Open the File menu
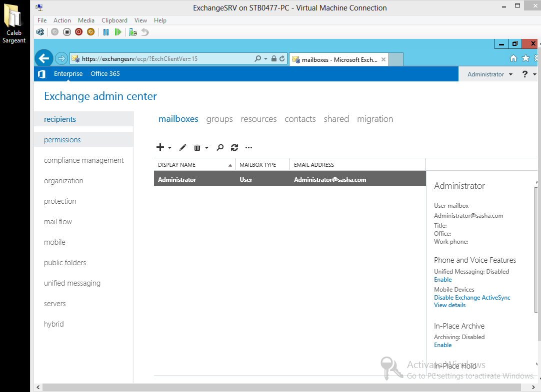The image size is (541, 392). point(42,20)
